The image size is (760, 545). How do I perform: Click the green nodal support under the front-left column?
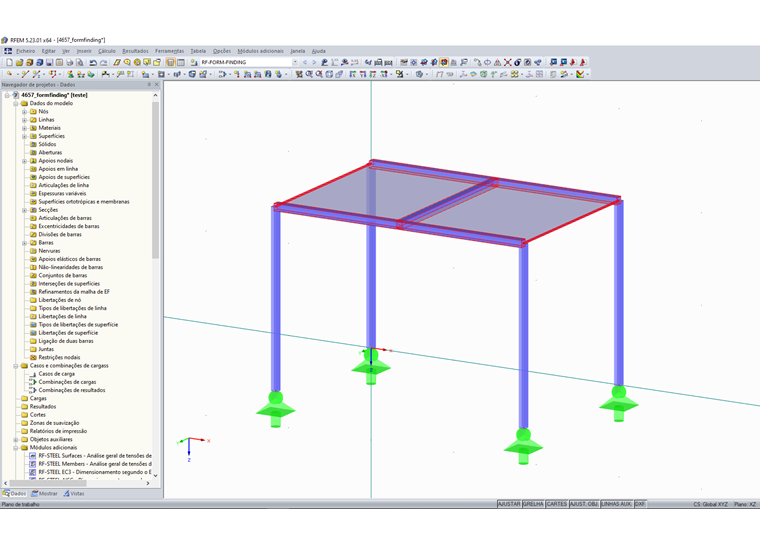(275, 410)
